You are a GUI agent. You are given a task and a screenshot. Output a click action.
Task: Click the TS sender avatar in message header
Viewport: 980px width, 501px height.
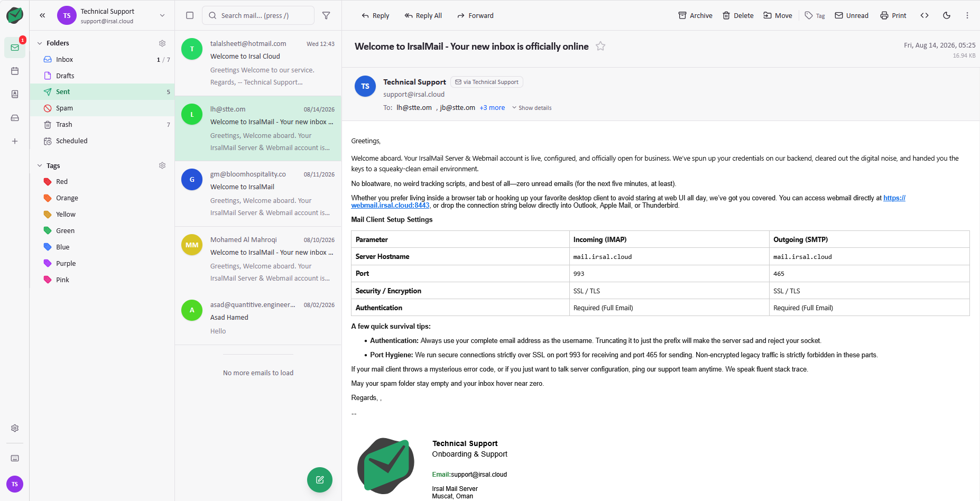tap(365, 86)
